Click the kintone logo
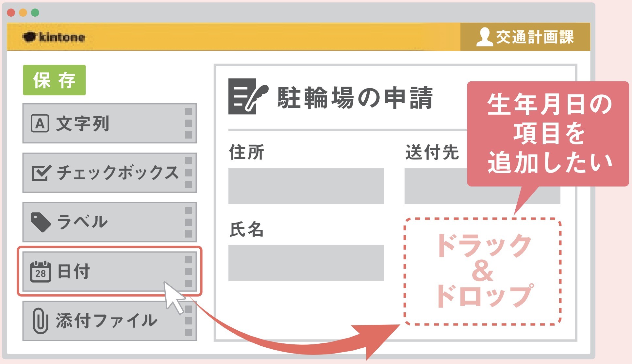 [x=54, y=37]
